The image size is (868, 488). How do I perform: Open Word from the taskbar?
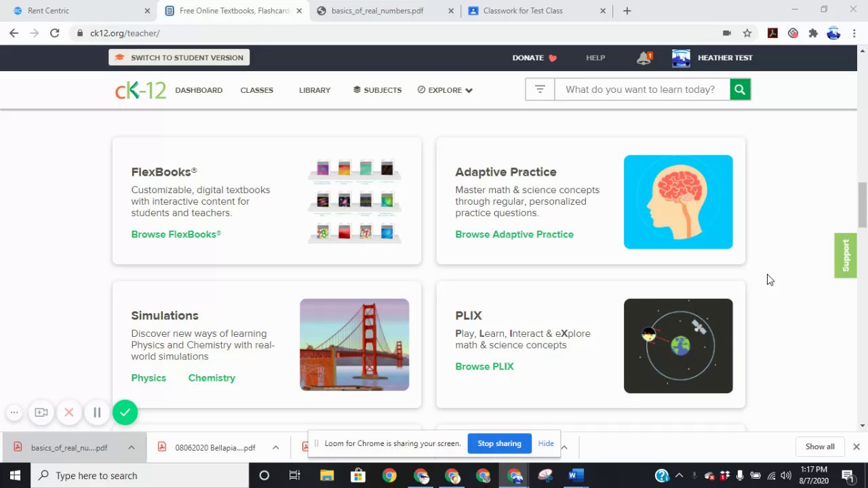point(576,475)
